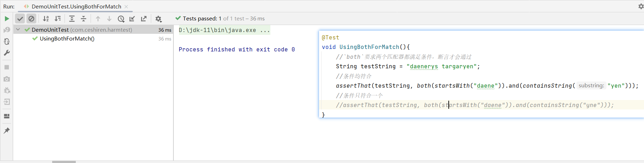The image size is (644, 163).
Task: Expand all test nodes
Action: (72, 19)
